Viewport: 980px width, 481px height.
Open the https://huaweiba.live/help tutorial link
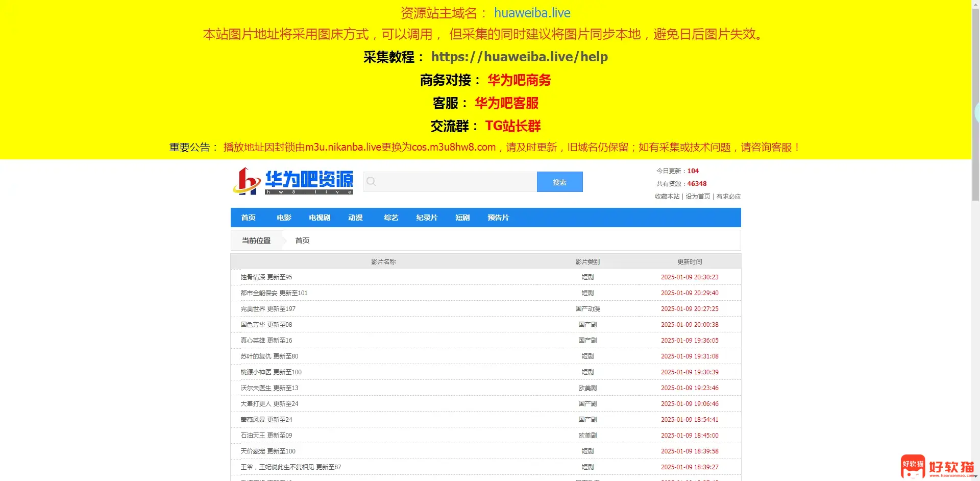519,57
